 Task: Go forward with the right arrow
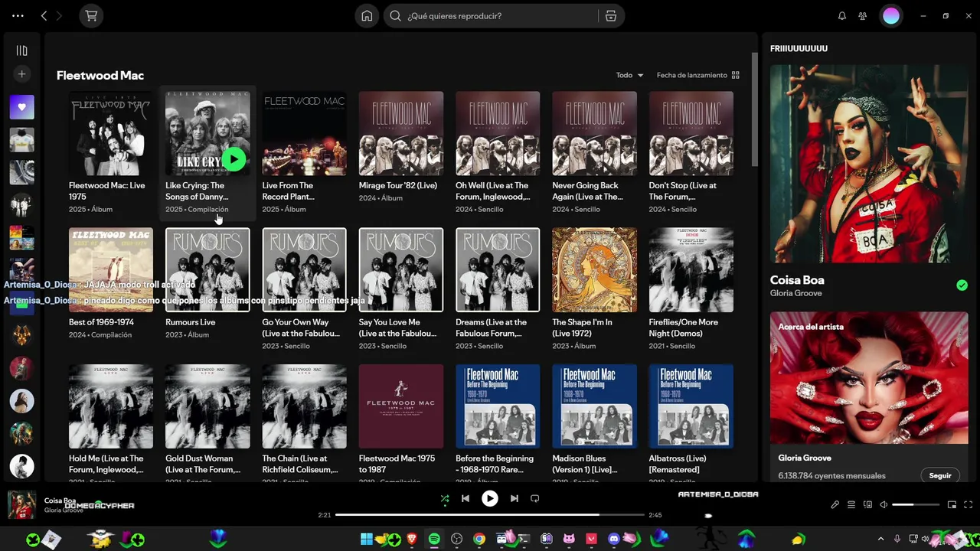[59, 16]
